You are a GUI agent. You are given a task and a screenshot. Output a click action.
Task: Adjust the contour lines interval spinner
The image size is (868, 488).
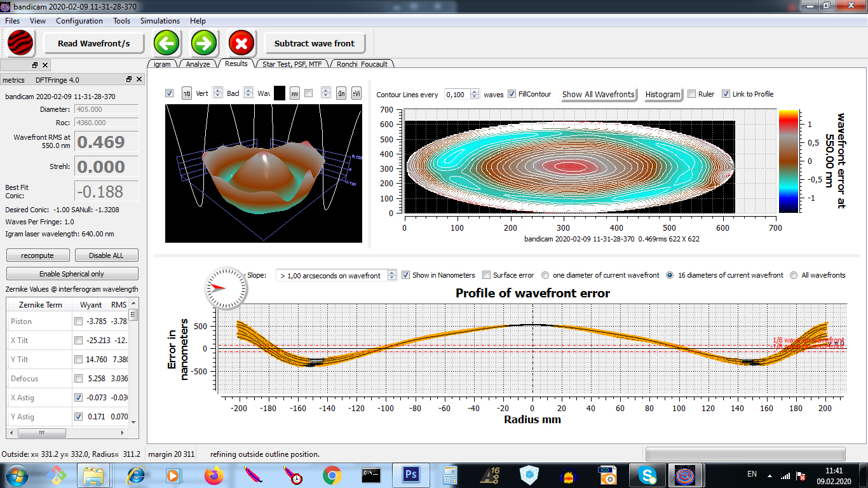(x=475, y=94)
